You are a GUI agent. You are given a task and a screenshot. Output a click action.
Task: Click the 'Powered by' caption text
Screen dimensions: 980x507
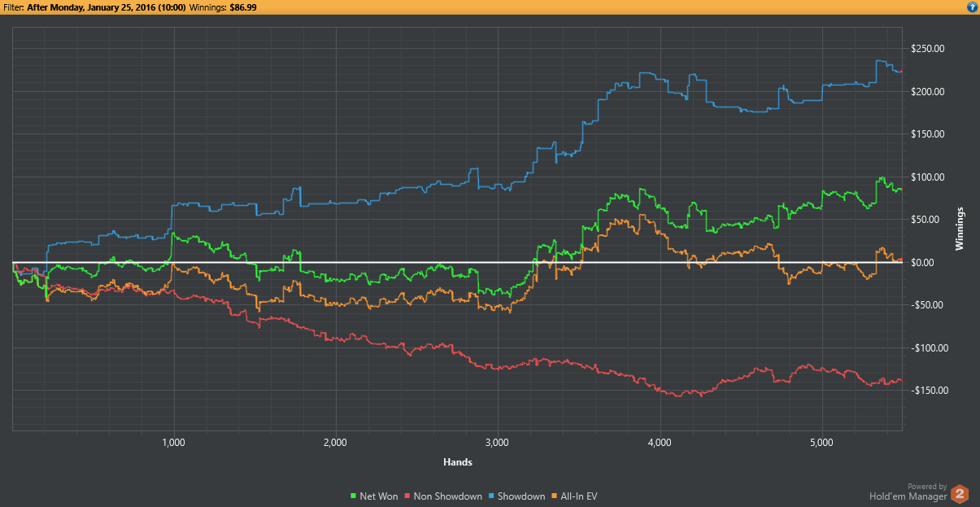927,486
